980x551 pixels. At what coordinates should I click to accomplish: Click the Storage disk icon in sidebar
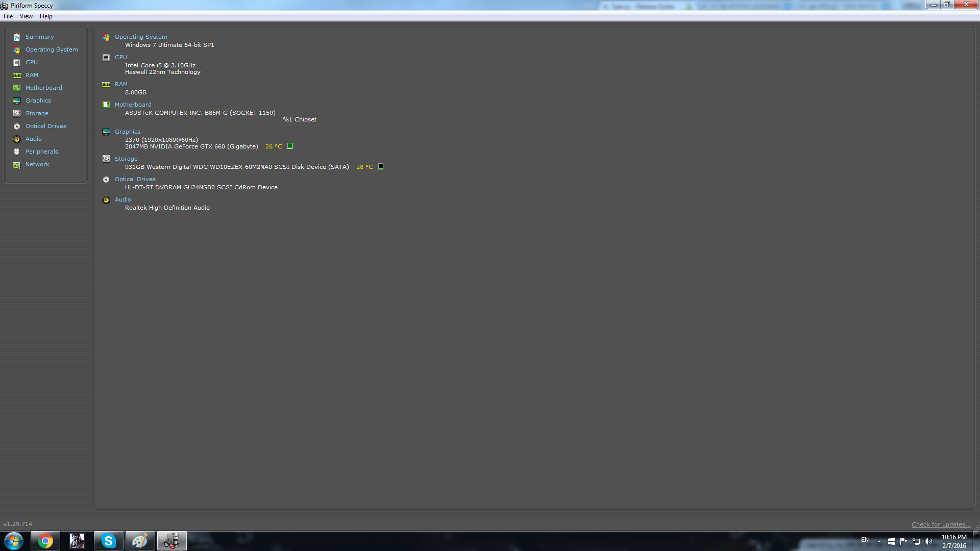tap(17, 113)
